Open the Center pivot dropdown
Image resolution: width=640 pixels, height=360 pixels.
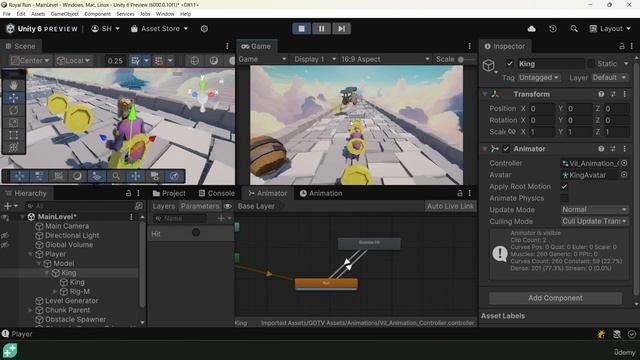(30, 61)
